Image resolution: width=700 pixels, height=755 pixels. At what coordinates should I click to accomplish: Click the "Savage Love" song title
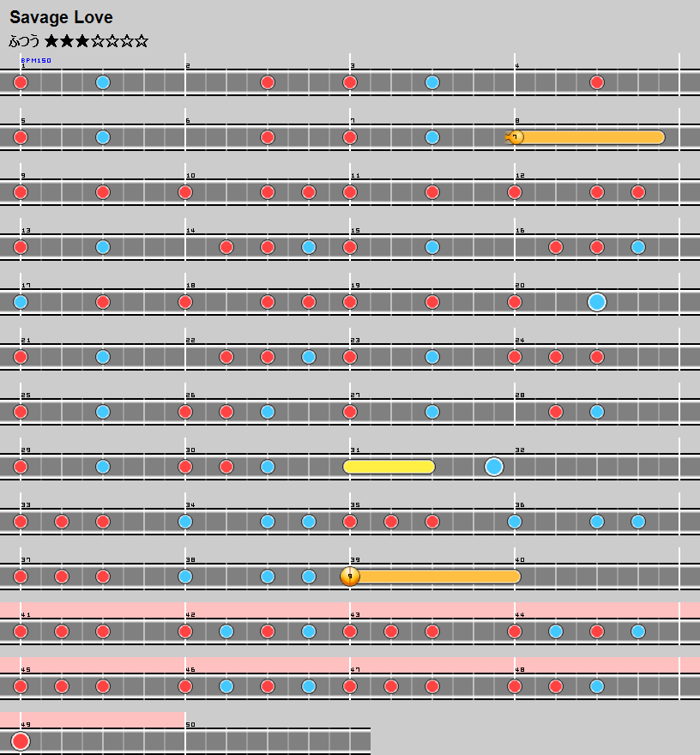coord(61,17)
